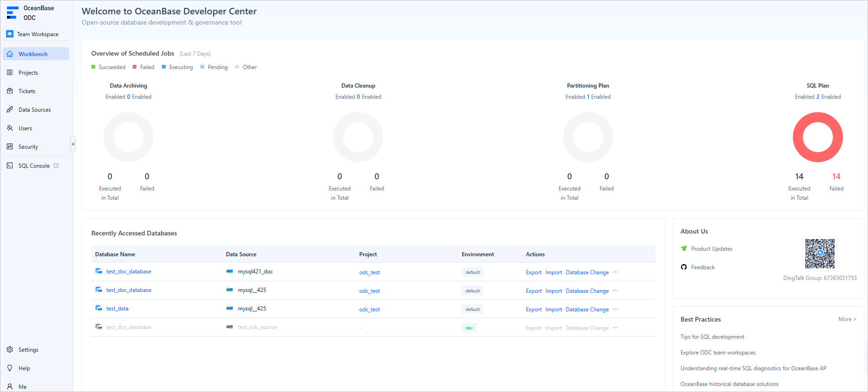Click the Team Workspace icon

10,34
